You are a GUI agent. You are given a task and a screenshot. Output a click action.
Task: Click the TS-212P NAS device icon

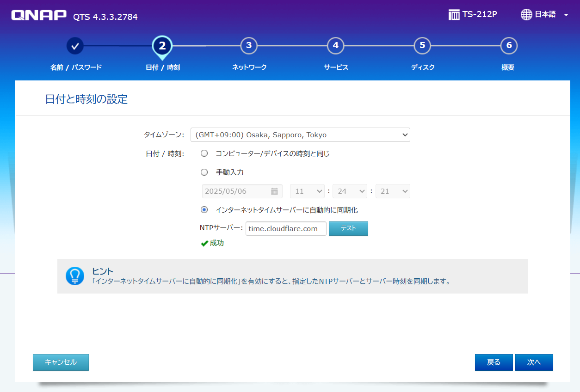point(454,15)
